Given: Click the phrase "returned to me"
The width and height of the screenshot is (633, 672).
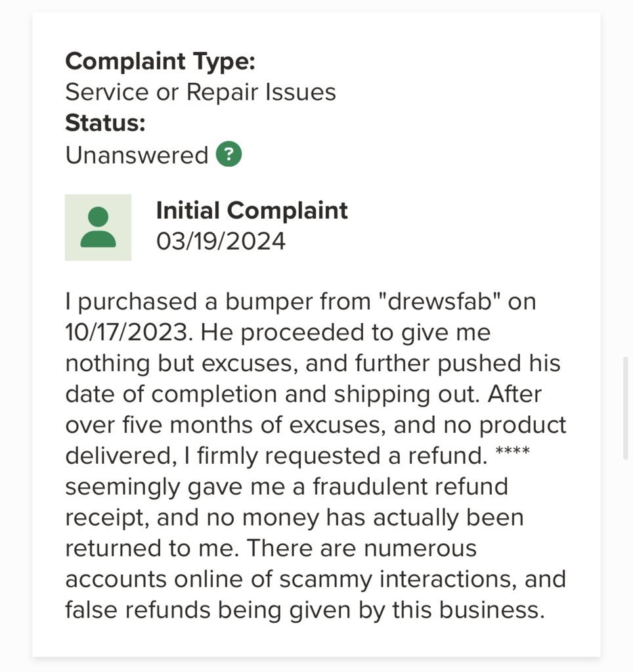Looking at the screenshot, I should tap(152, 548).
